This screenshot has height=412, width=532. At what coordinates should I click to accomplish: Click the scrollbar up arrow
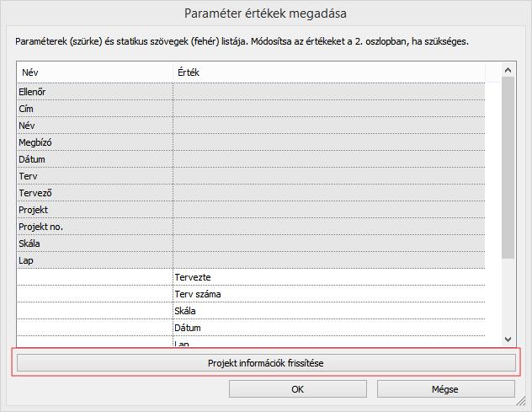508,70
